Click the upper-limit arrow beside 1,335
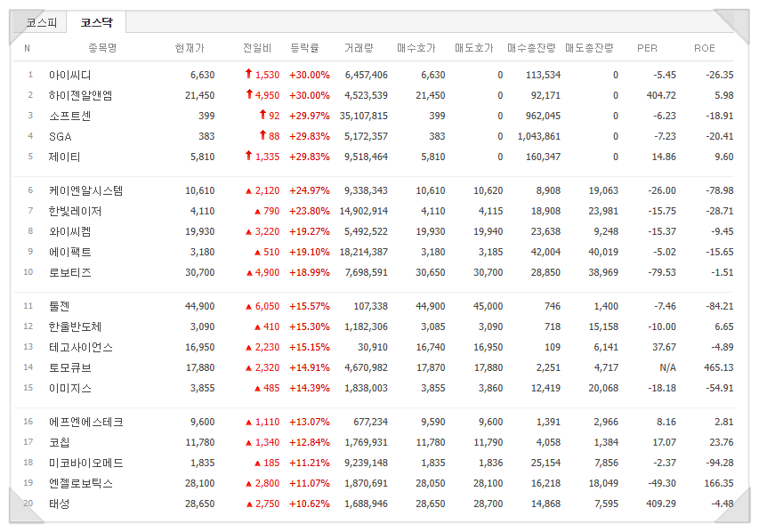 (x=249, y=155)
